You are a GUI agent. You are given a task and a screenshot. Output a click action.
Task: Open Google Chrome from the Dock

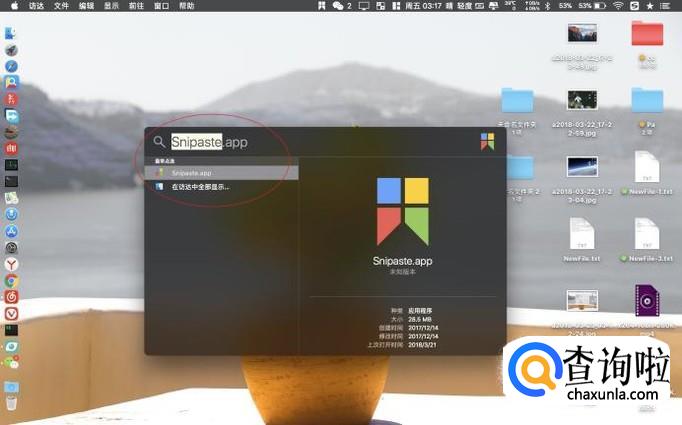[11, 281]
